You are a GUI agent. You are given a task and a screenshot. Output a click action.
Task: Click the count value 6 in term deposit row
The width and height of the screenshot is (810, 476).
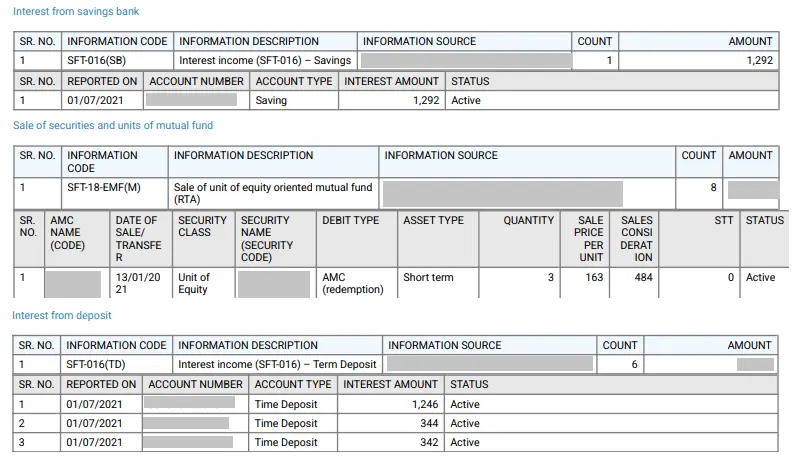pos(634,364)
